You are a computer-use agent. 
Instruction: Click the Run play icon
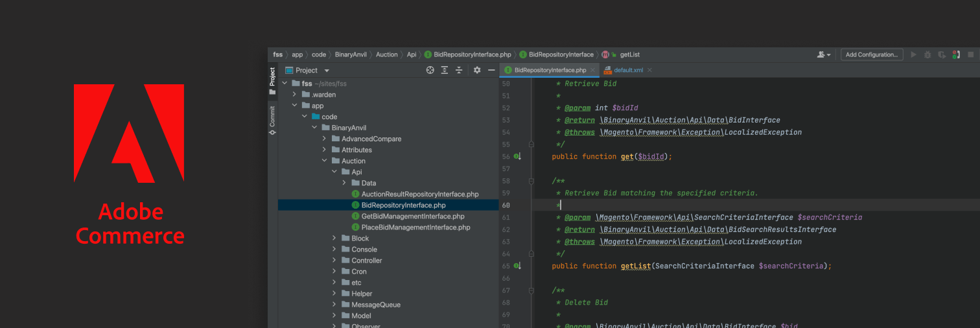point(914,55)
